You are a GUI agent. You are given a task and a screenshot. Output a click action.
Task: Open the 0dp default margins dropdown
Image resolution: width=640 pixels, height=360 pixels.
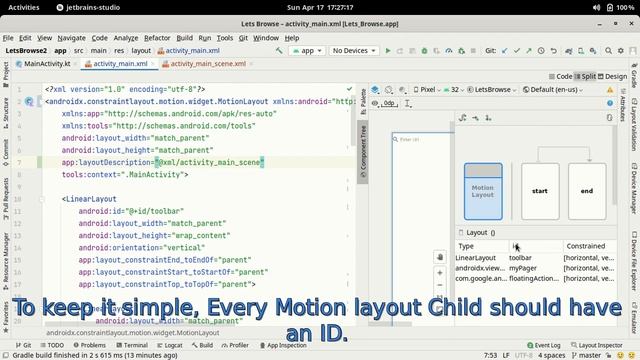[x=389, y=103]
